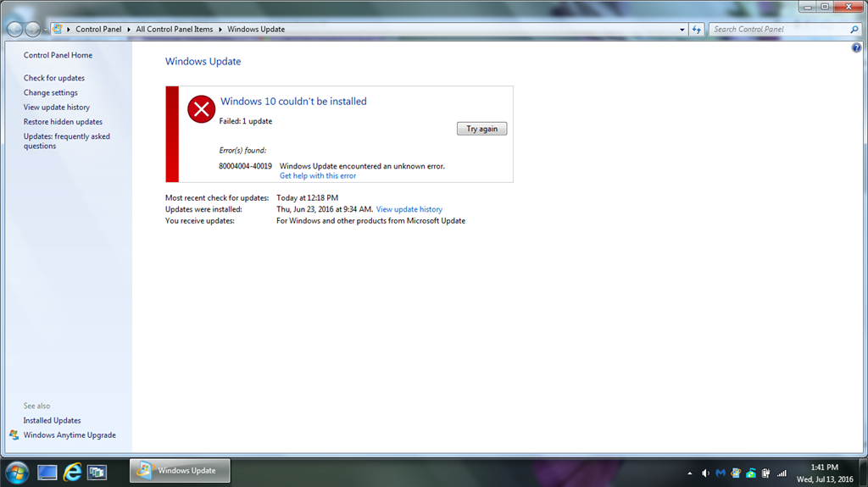Click the Try again button
Image resolution: width=868 pixels, height=487 pixels.
pos(481,129)
